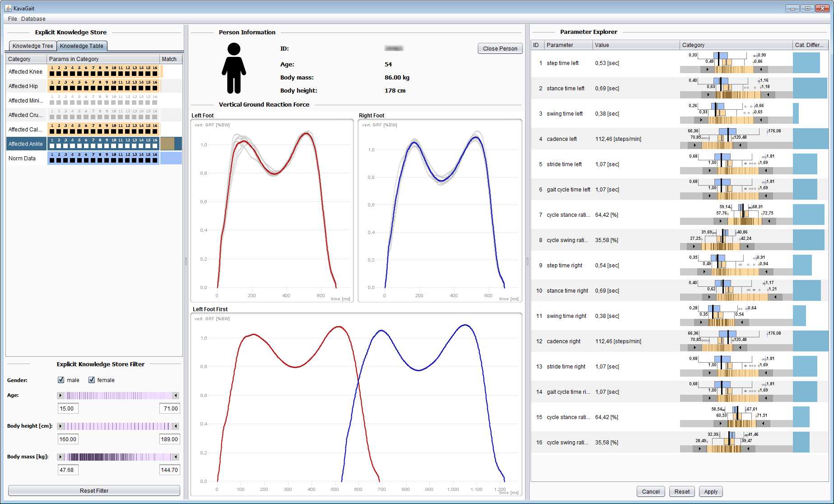The height and width of the screenshot is (504, 834).
Task: Toggle parameter 1 square in Affected Knee row
Action: 52,74
